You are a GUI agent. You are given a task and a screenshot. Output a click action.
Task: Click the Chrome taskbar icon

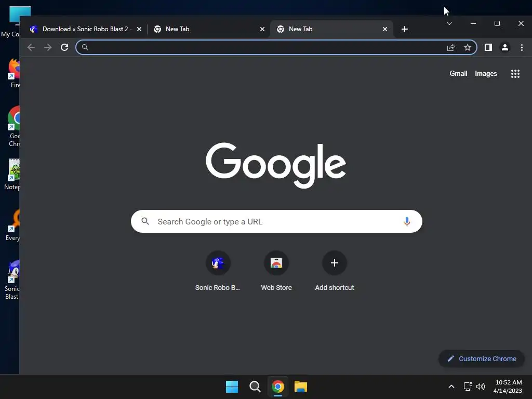[278, 387]
